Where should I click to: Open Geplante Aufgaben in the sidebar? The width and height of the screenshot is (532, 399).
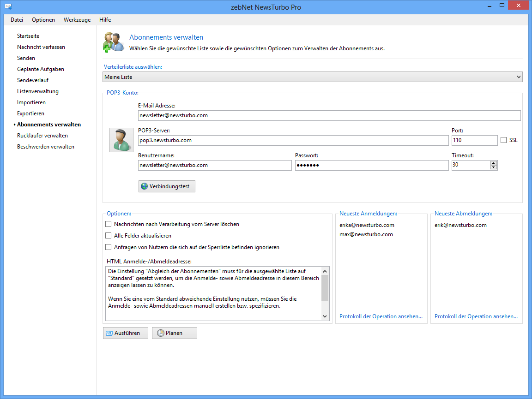pos(41,69)
